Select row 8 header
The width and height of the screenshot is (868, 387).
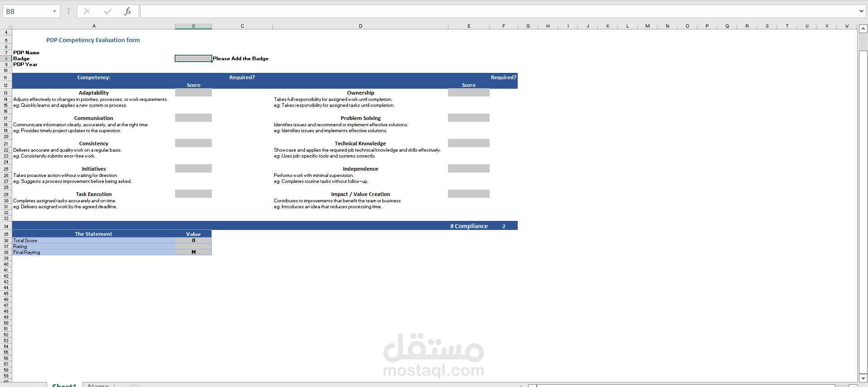6,58
